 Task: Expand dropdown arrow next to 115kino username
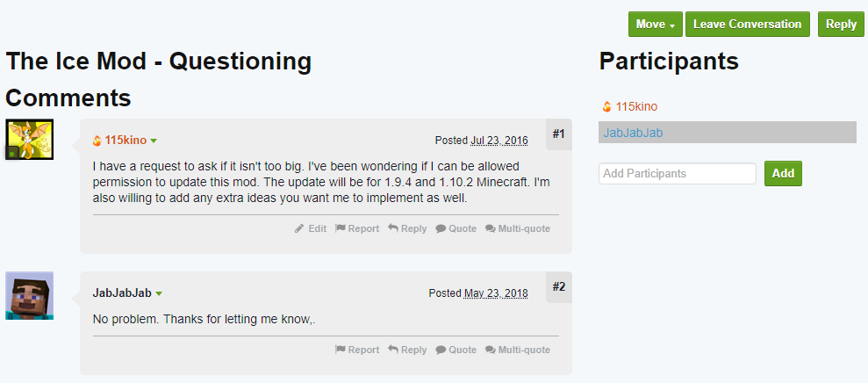pos(154,141)
